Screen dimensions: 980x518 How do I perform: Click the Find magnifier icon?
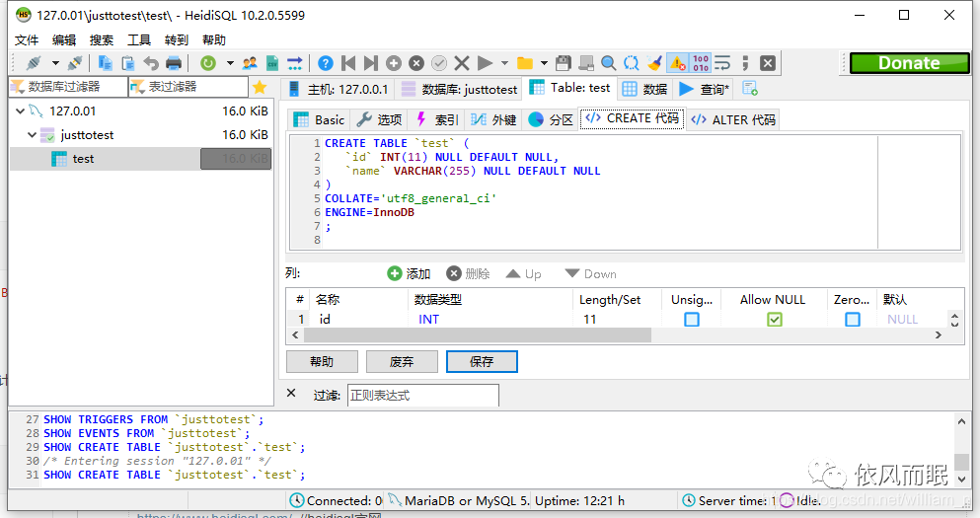click(608, 63)
